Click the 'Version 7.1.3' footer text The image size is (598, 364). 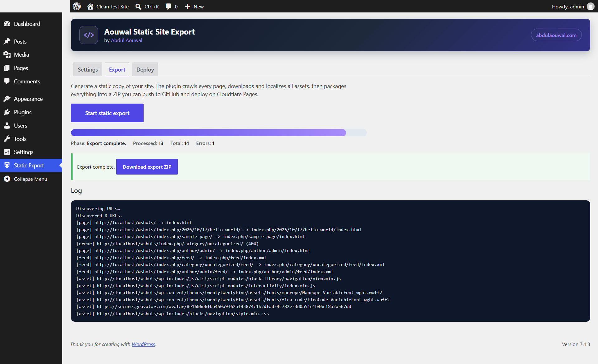576,344
